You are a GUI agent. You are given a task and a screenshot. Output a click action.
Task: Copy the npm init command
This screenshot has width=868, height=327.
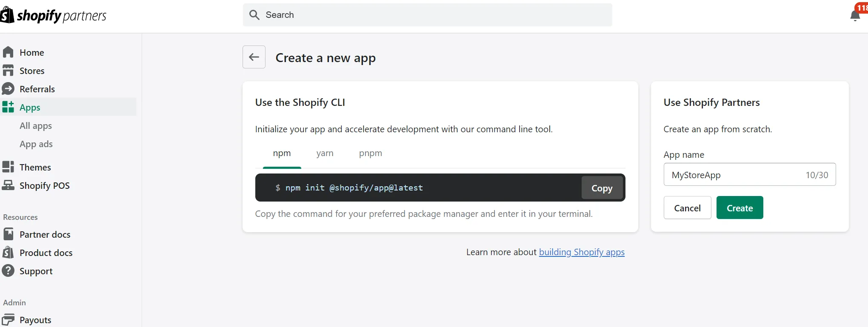click(x=602, y=188)
